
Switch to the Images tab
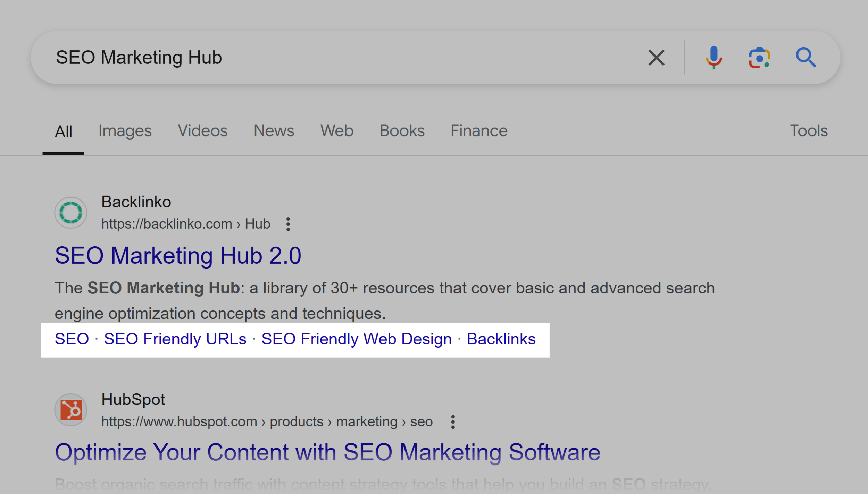tap(125, 131)
